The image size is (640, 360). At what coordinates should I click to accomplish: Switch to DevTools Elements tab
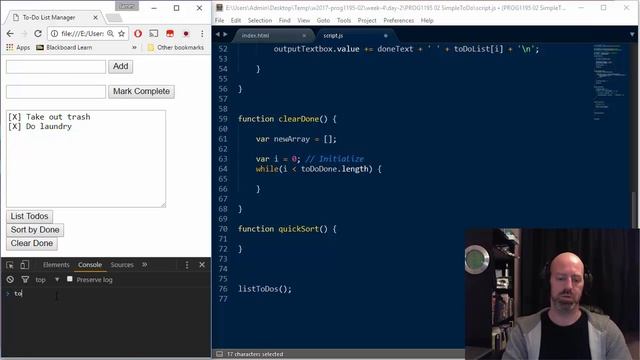point(56,265)
